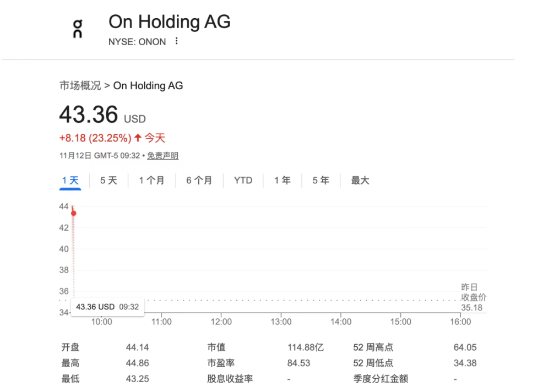Click the 昨日收盘价 35.18 label

pyautogui.click(x=473, y=297)
